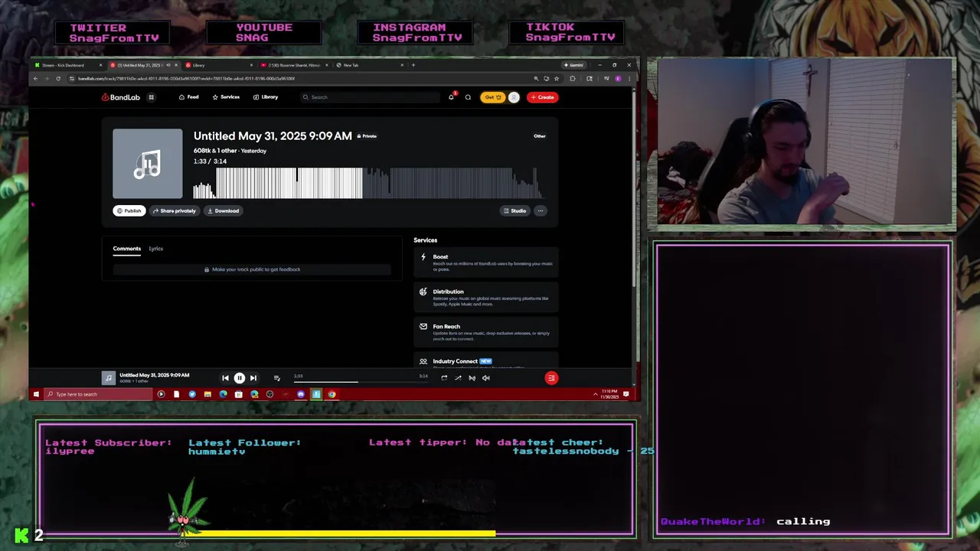This screenshot has height=551, width=980.
Task: Open Discord from the taskbar
Action: [301, 394]
